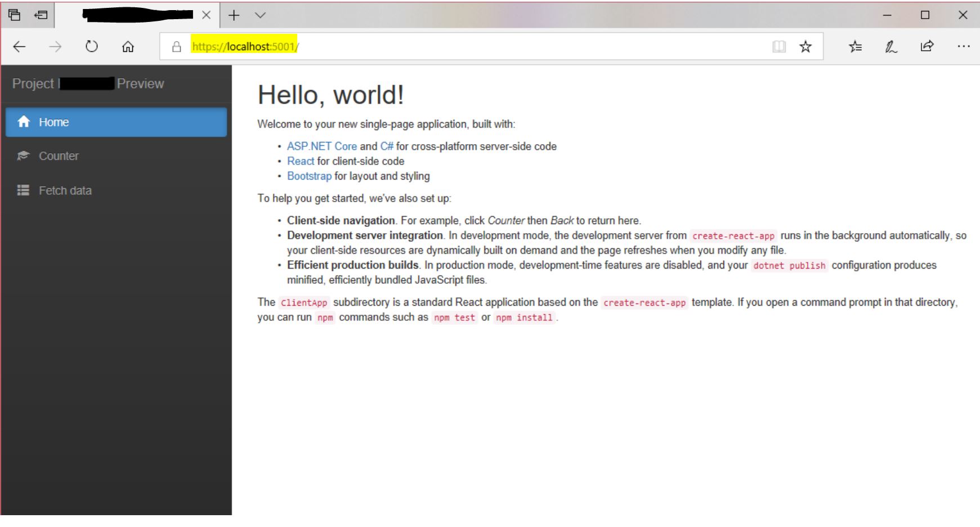The image size is (980, 527).
Task: Click the Share page icon
Action: [927, 47]
